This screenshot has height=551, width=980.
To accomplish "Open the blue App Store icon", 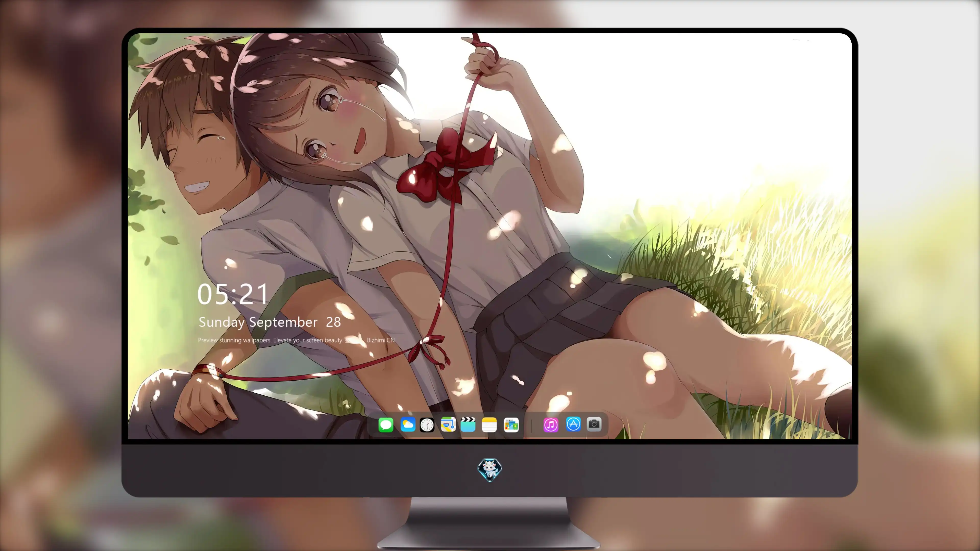I will (573, 424).
